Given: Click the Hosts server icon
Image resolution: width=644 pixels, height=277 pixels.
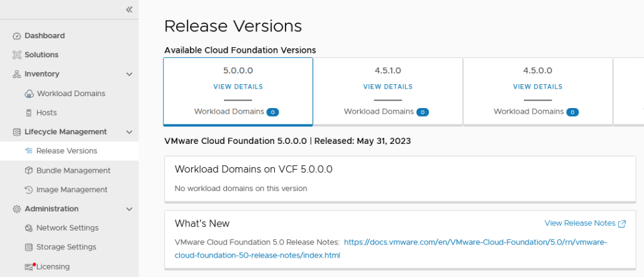Looking at the screenshot, I should 29,113.
